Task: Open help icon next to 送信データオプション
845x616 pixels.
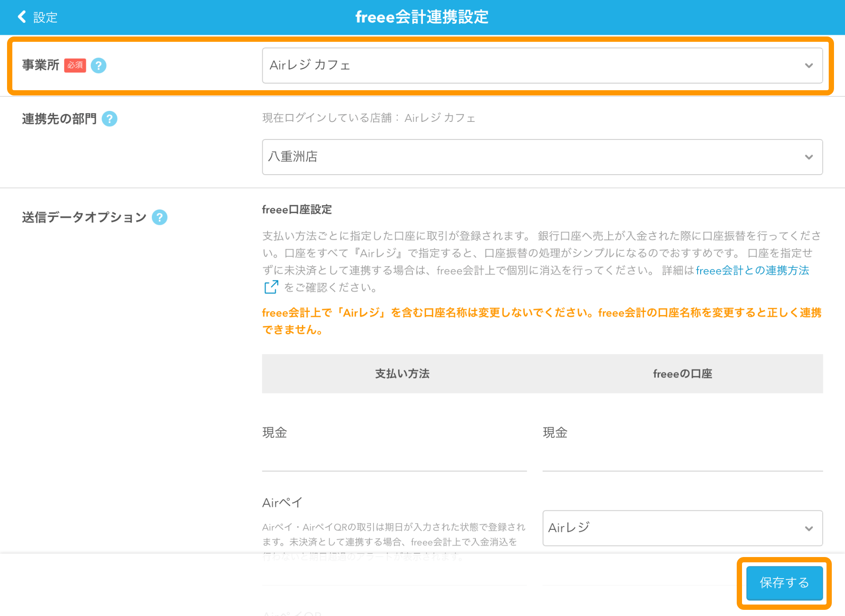Action: [160, 217]
